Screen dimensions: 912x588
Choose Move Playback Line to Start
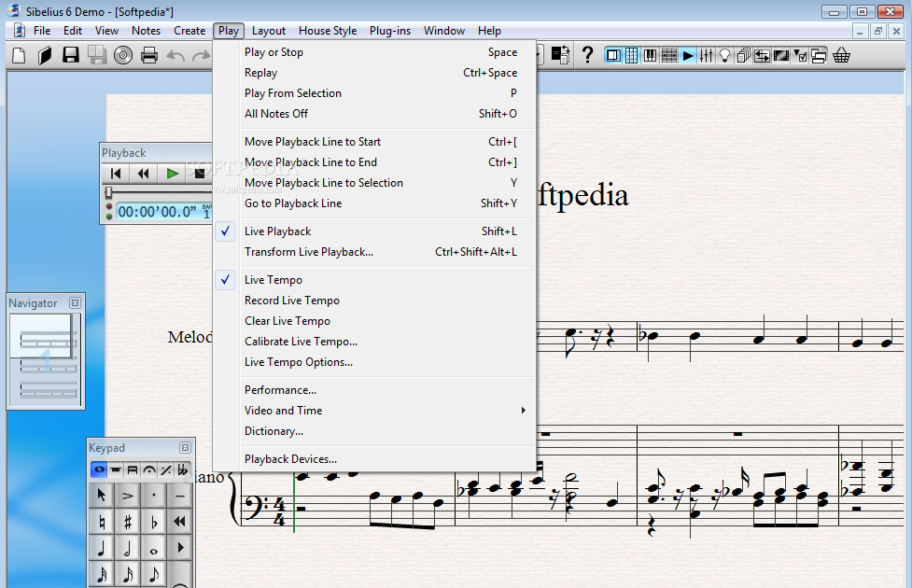374,142
